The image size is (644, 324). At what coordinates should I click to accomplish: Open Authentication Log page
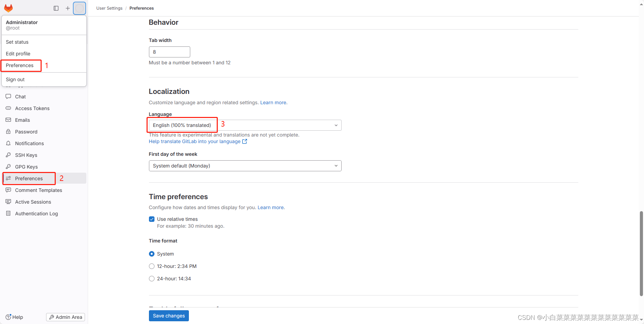click(x=44, y=214)
